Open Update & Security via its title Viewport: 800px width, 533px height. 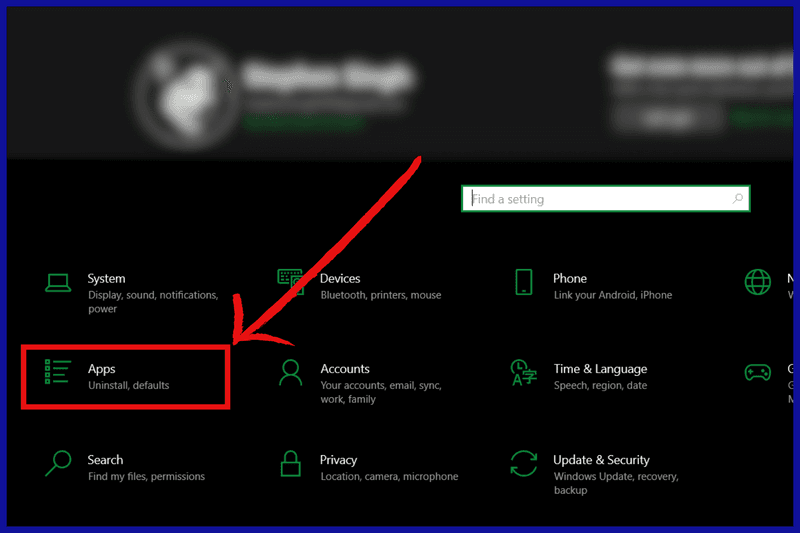point(601,460)
